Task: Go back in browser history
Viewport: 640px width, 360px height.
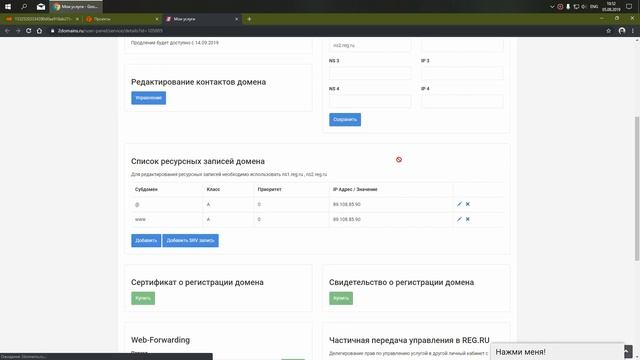Action: pos(7,31)
